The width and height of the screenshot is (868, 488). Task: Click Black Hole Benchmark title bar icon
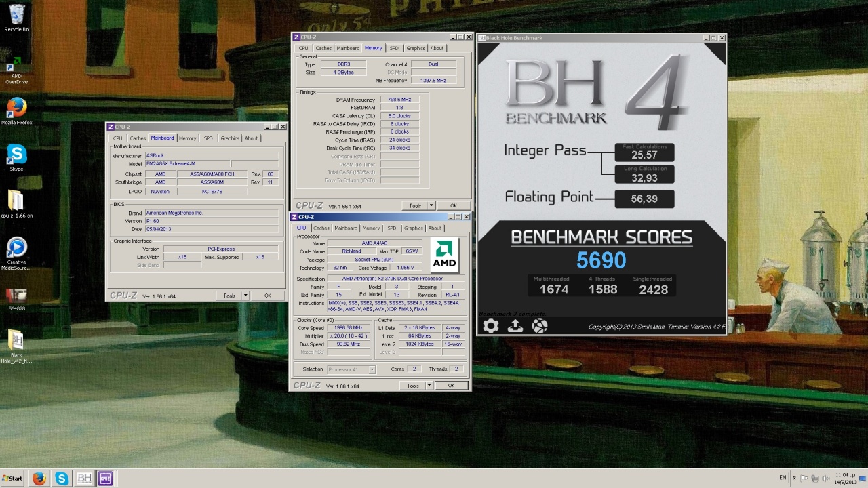(x=482, y=38)
